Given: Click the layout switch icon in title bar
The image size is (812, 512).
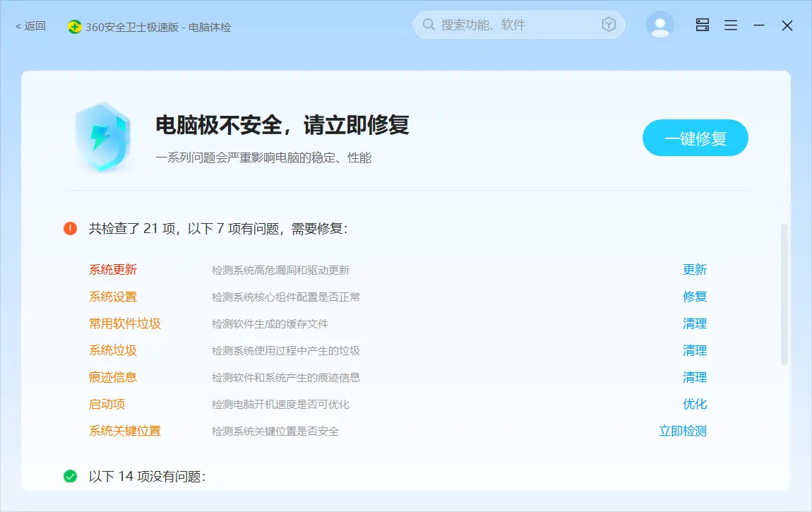Looking at the screenshot, I should pyautogui.click(x=703, y=25).
